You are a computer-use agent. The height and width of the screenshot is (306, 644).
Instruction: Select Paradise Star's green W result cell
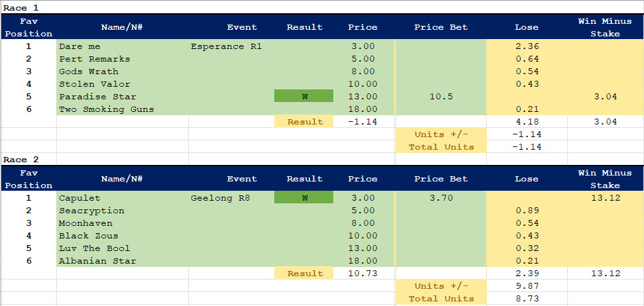point(304,97)
